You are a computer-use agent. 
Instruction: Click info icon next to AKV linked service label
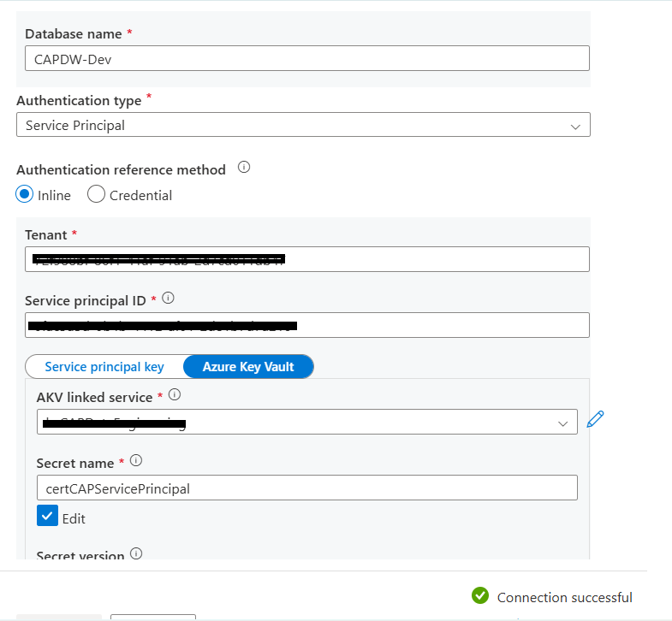tap(175, 394)
